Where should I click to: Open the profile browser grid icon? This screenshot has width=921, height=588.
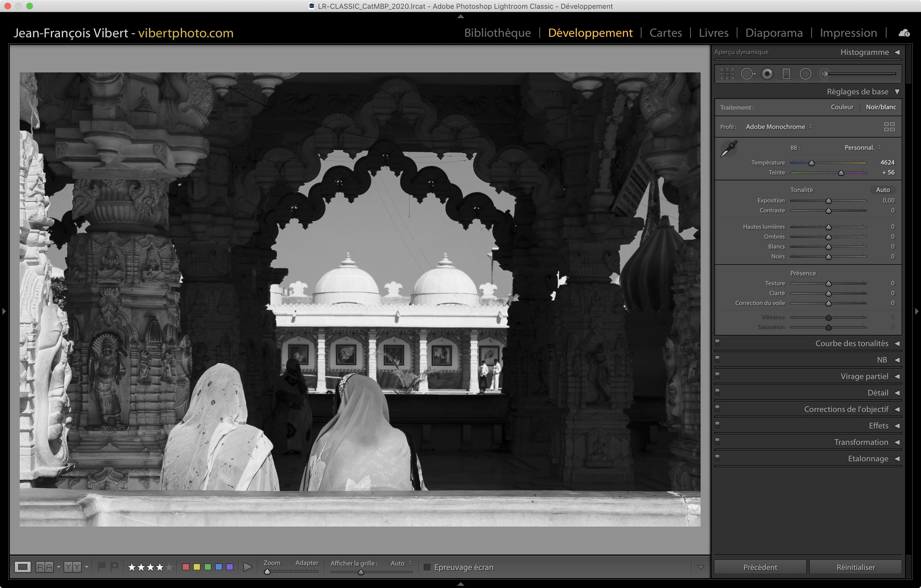889,127
